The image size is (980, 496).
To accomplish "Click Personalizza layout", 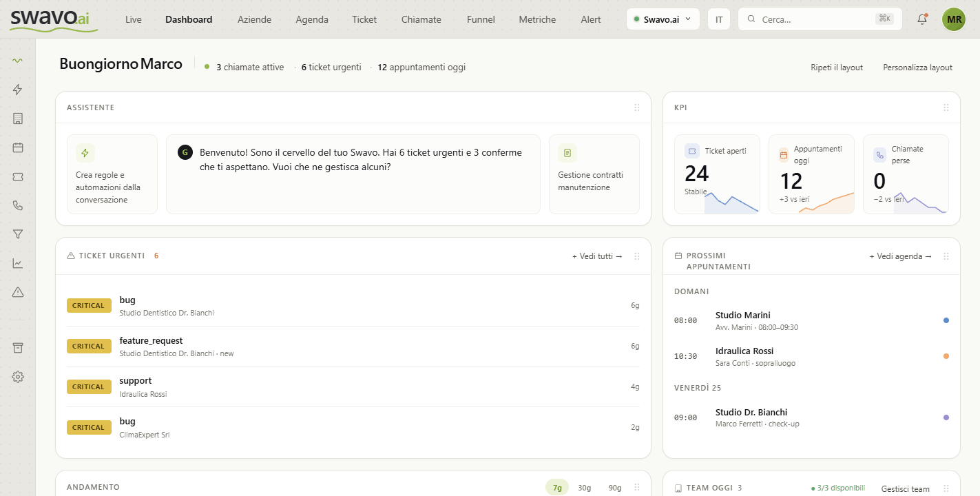I will coord(918,68).
